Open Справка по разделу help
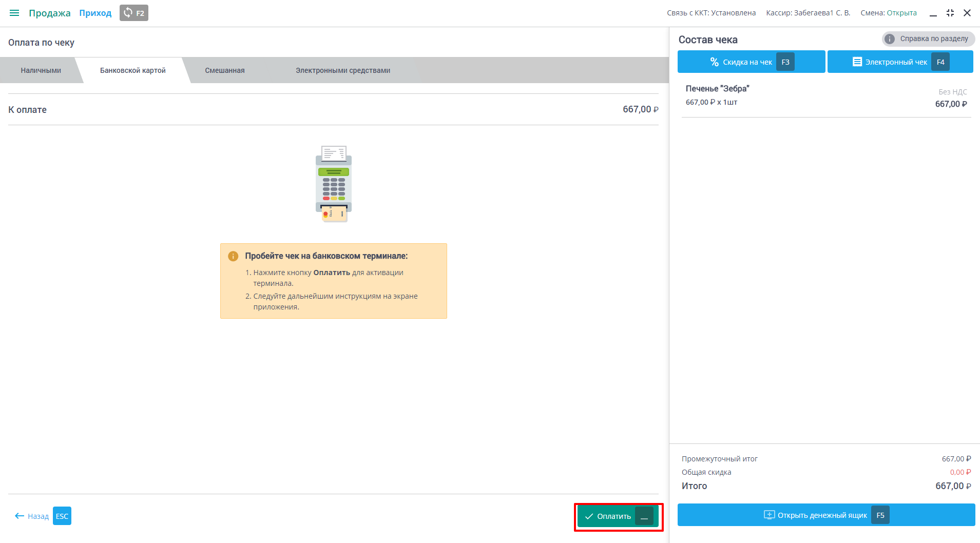Viewport: 980px width, 543px height. click(x=929, y=38)
